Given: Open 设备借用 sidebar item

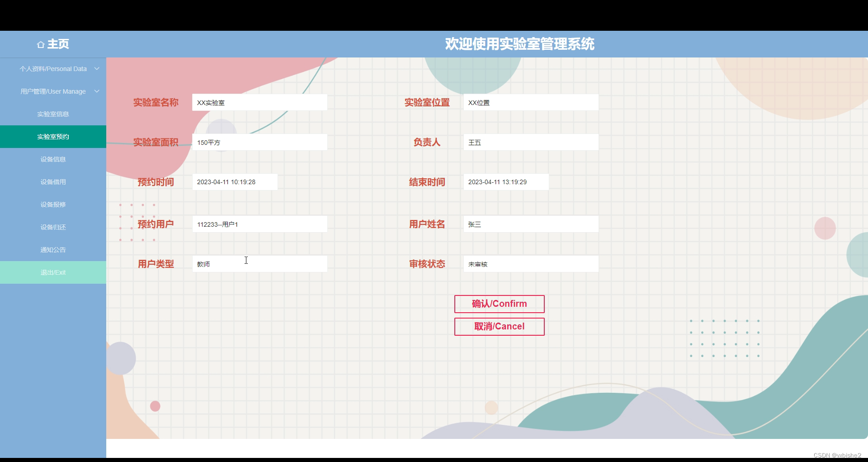Looking at the screenshot, I should click(53, 182).
